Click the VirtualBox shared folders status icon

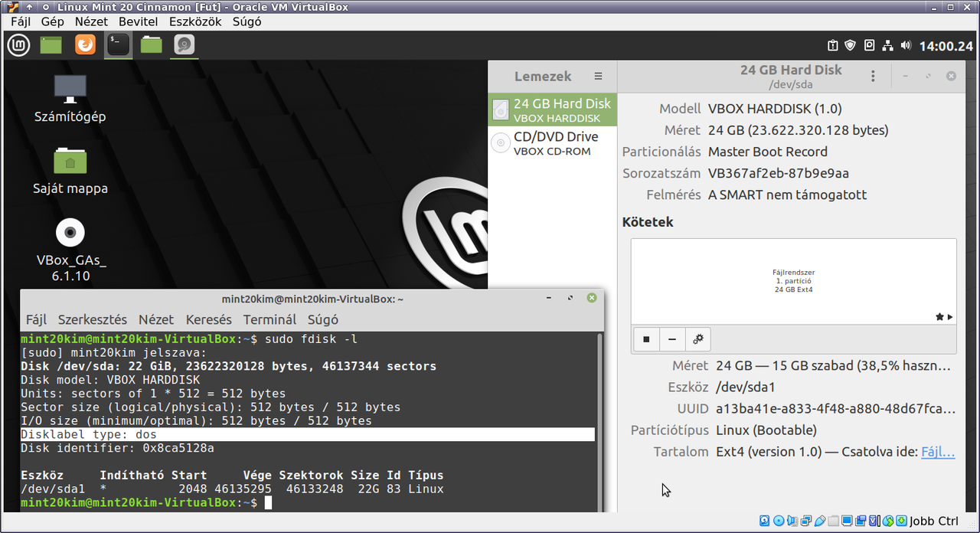pyautogui.click(x=833, y=521)
